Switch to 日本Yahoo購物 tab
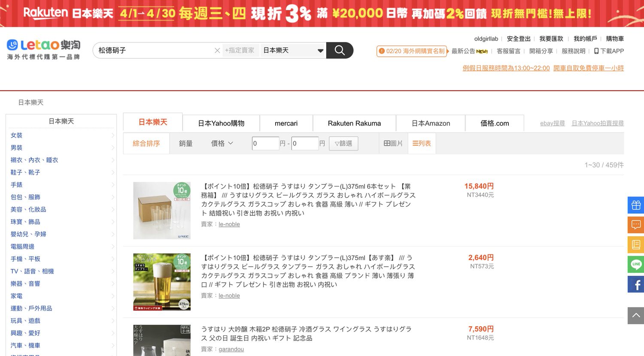 pyautogui.click(x=221, y=123)
